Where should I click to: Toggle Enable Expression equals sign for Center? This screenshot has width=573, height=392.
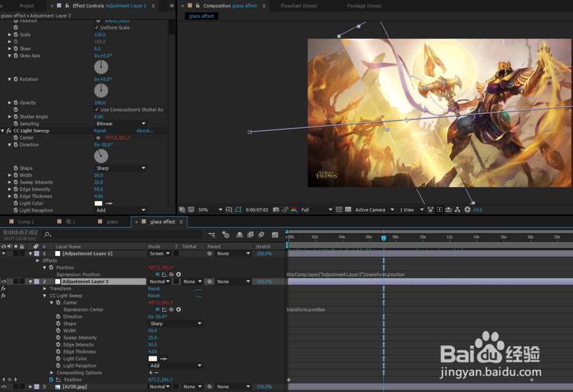point(158,309)
